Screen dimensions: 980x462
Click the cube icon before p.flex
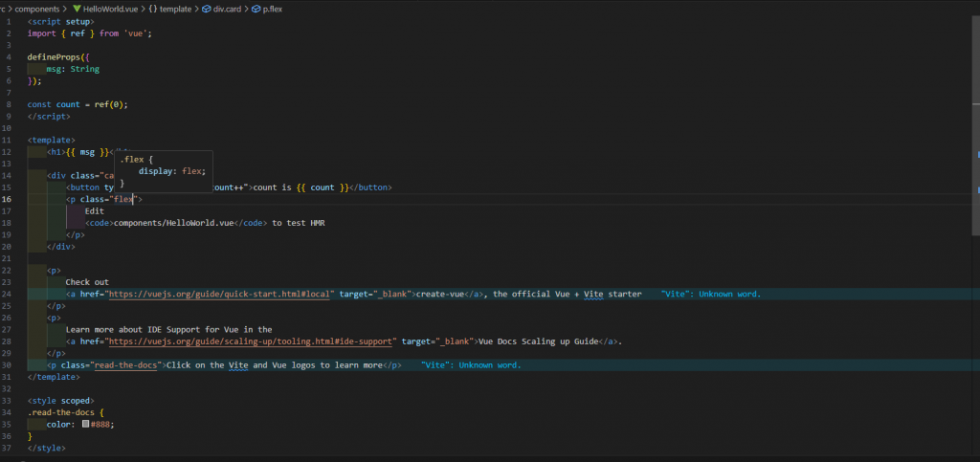click(256, 10)
